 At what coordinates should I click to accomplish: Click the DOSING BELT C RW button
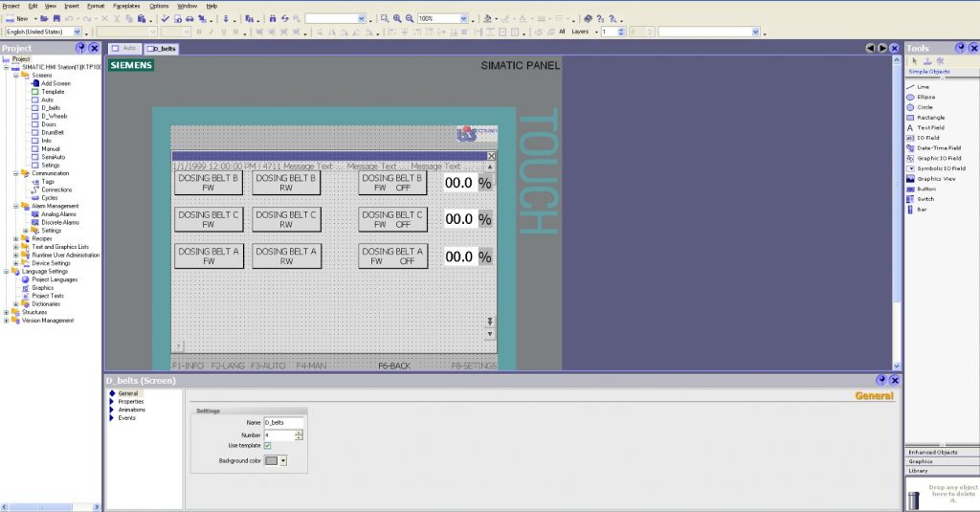(286, 219)
